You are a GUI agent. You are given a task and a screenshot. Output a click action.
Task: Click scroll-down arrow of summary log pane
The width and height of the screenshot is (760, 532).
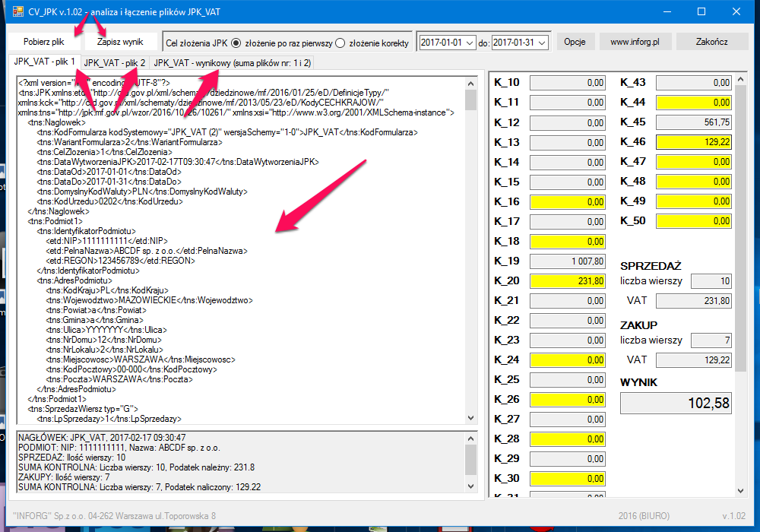point(470,486)
